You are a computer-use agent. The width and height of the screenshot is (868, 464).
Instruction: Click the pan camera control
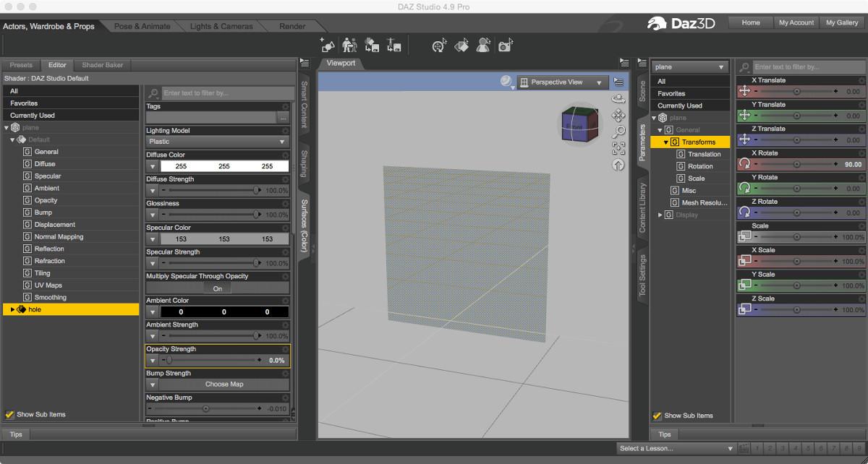point(618,115)
